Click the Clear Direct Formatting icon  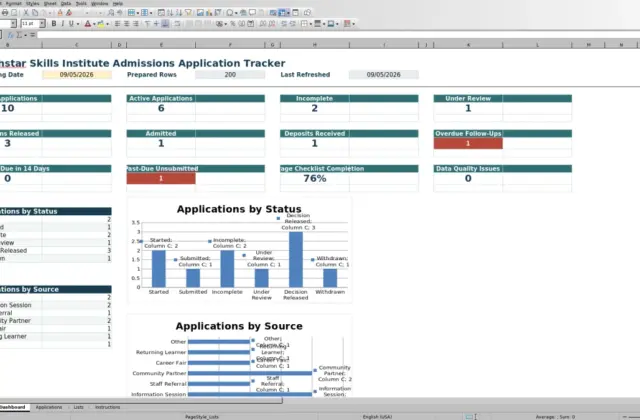(69, 13)
